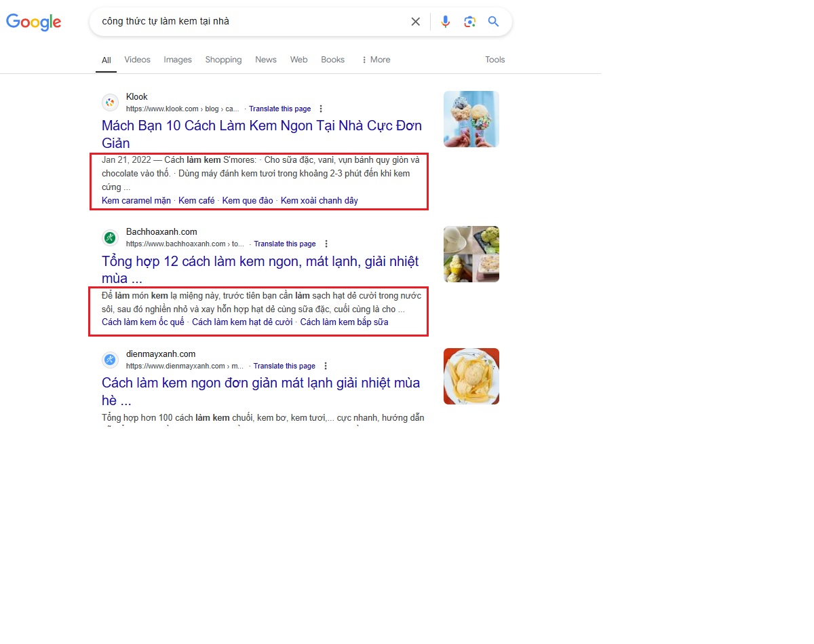This screenshot has height=644, width=814.
Task: Open the 'Kem que đào' sitelink
Action: click(248, 200)
